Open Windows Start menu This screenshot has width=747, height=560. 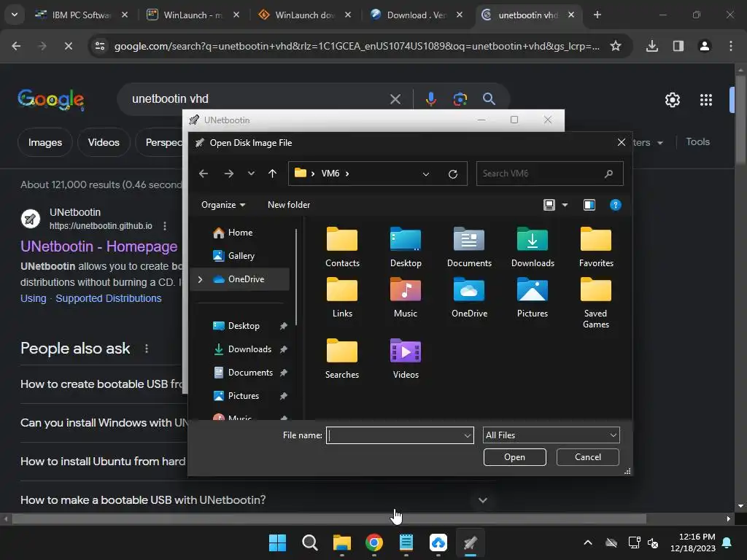(x=277, y=542)
